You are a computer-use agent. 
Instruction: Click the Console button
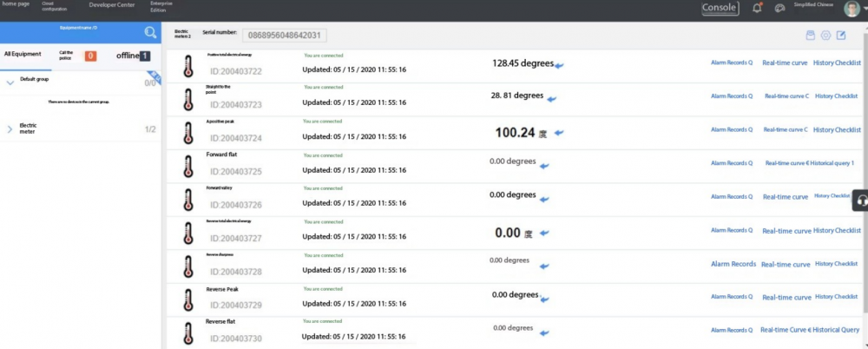720,9
